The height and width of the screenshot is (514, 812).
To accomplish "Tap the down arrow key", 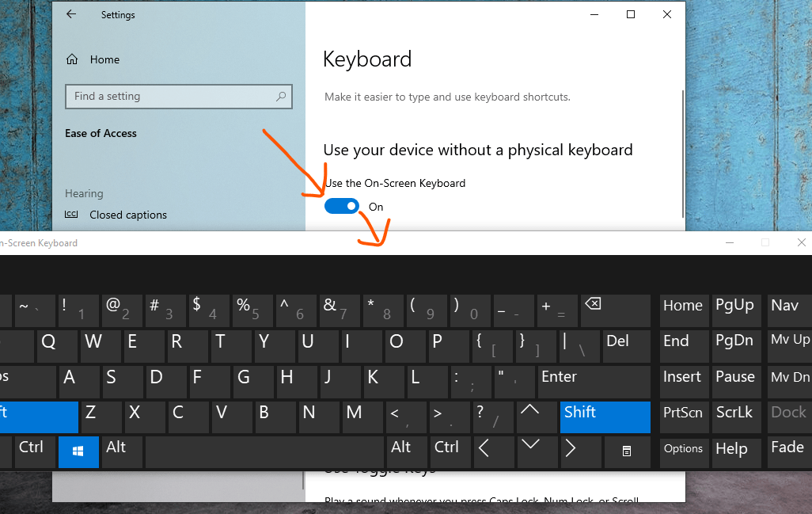I will click(529, 447).
